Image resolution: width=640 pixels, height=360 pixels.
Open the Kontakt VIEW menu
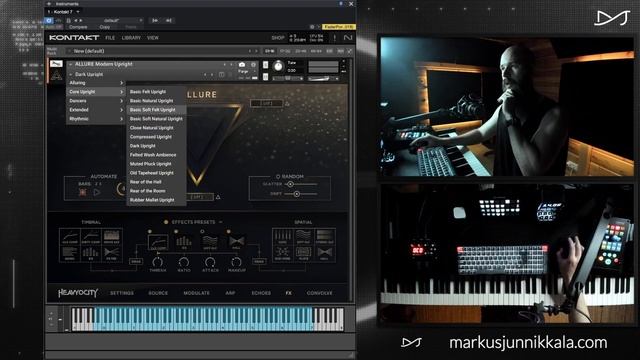pos(153,38)
